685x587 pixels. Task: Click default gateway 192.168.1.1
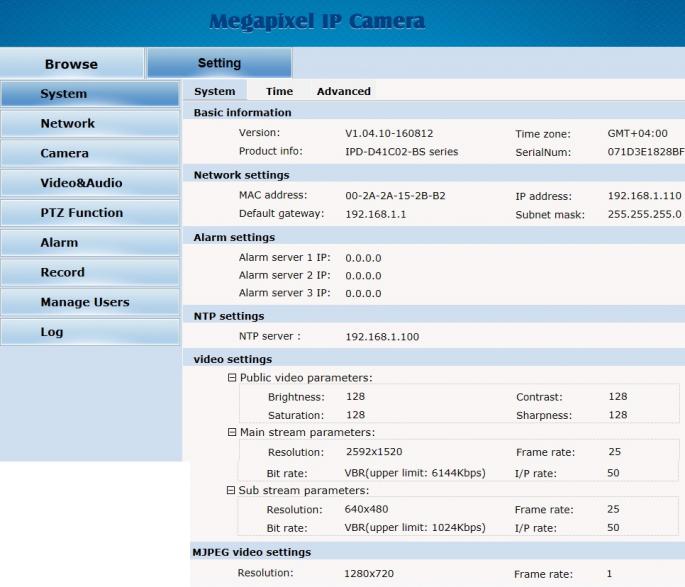(376, 214)
